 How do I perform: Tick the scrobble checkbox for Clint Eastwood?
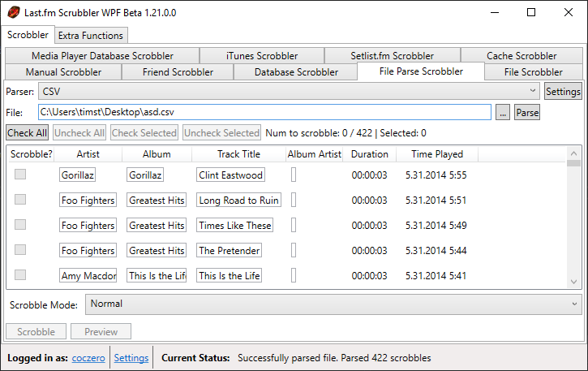(x=20, y=175)
